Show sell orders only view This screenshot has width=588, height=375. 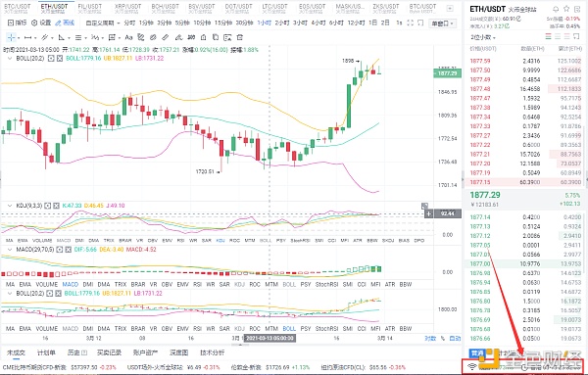coord(566,36)
